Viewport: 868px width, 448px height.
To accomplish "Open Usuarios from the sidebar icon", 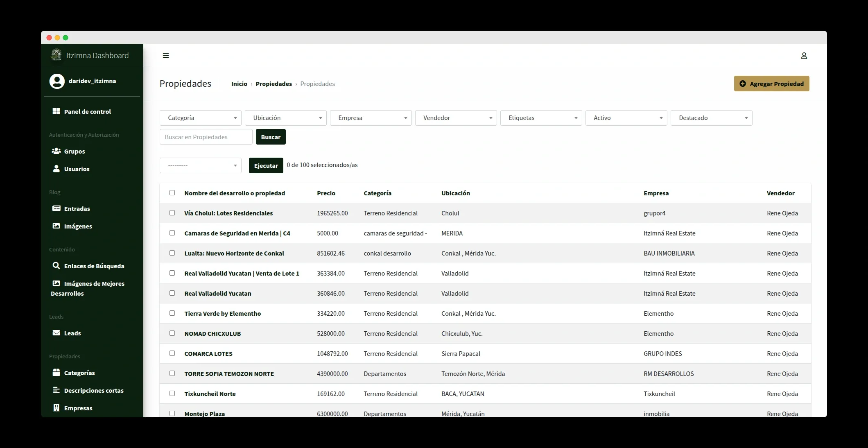I will (56, 169).
